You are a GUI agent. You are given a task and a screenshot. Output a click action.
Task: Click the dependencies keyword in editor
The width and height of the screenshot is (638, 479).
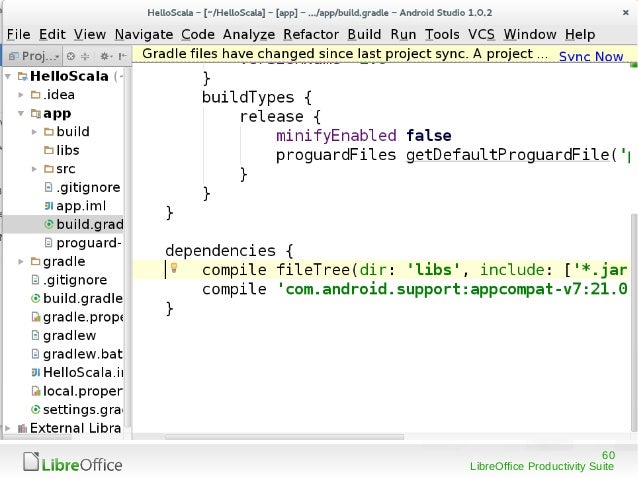(x=220, y=251)
